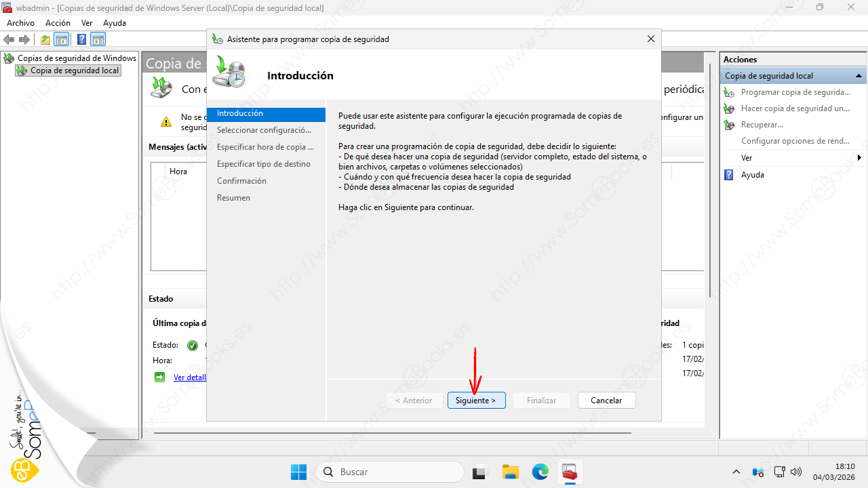Click the blue help icon in toolbar
The width and height of the screenshot is (868, 488).
click(81, 40)
